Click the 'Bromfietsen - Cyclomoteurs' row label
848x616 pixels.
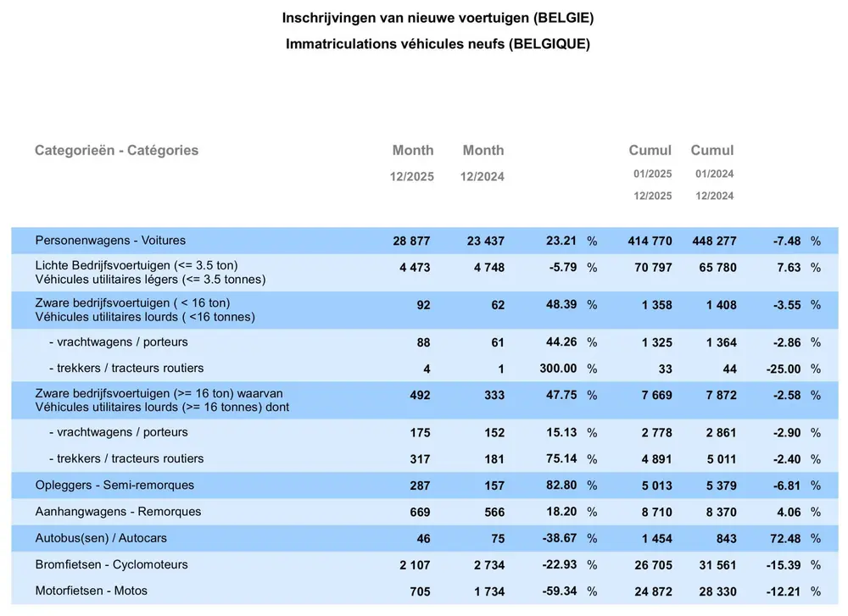click(112, 564)
